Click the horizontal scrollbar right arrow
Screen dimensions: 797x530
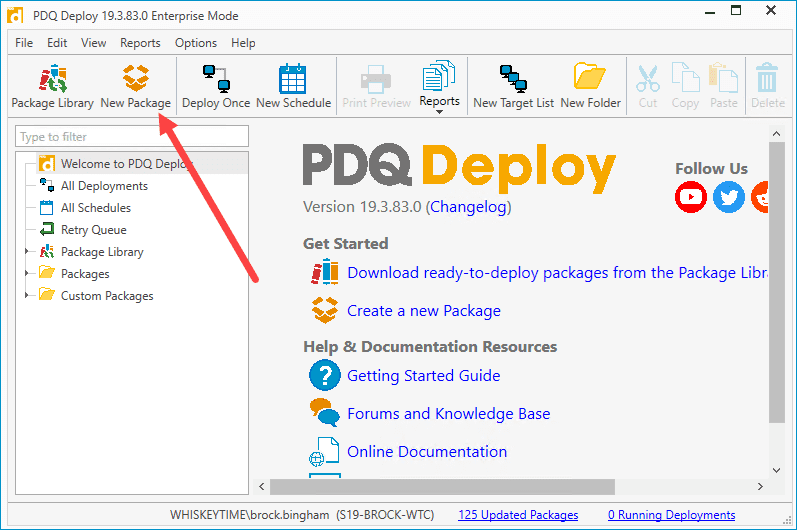(x=760, y=486)
